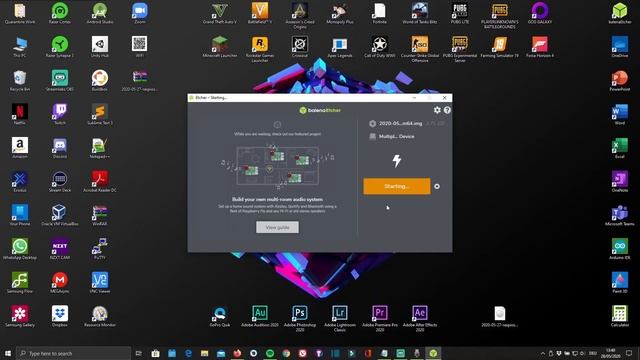Click Build your own multi-room audio system heading
Screen dimensions: 640x360
click(x=278, y=199)
